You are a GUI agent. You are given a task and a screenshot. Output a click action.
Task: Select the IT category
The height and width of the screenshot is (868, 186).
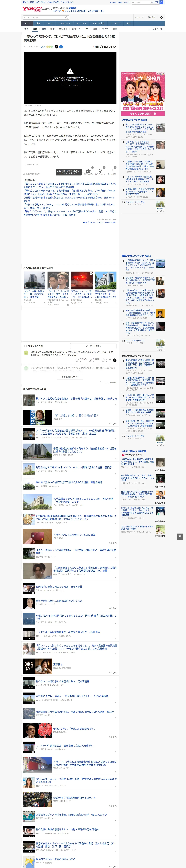click(x=86, y=29)
